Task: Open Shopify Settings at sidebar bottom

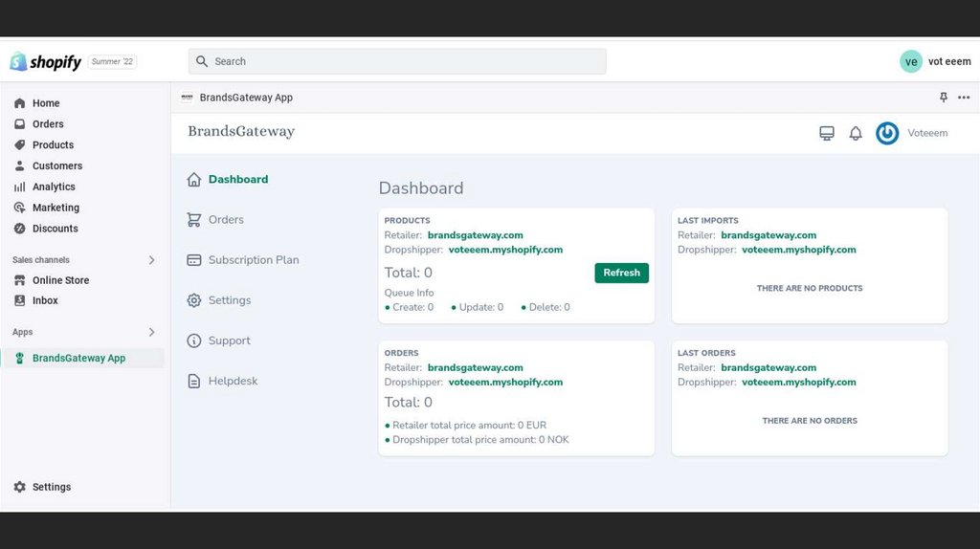Action: (52, 487)
